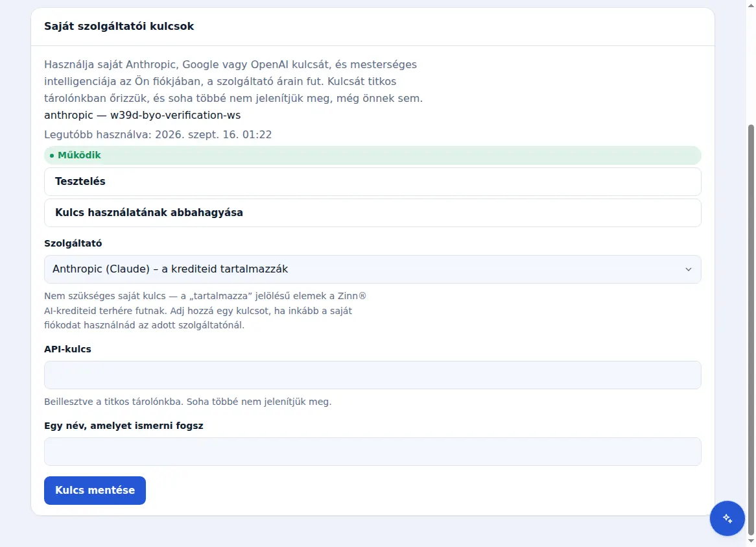
Task: Save the key with Kulcs mentése
Action: coord(95,491)
